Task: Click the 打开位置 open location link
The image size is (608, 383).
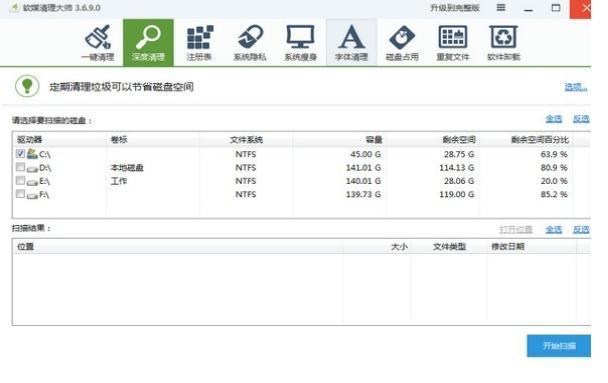Action: (x=516, y=229)
